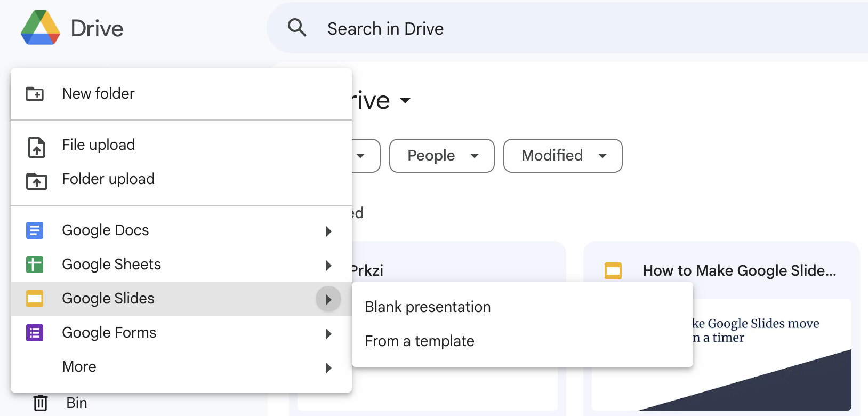Select Folder upload menu entry
868x416 pixels.
click(181, 179)
